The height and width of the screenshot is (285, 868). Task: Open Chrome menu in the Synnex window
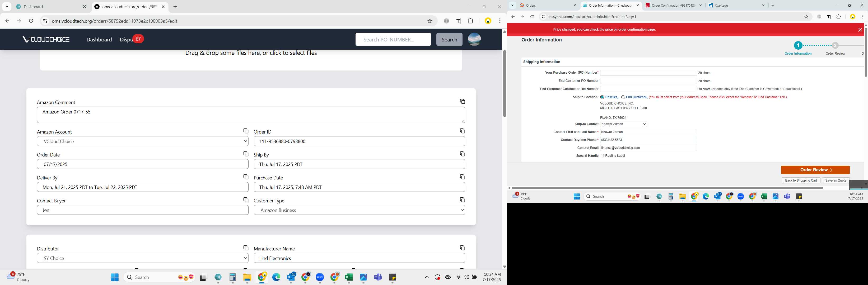point(862,16)
